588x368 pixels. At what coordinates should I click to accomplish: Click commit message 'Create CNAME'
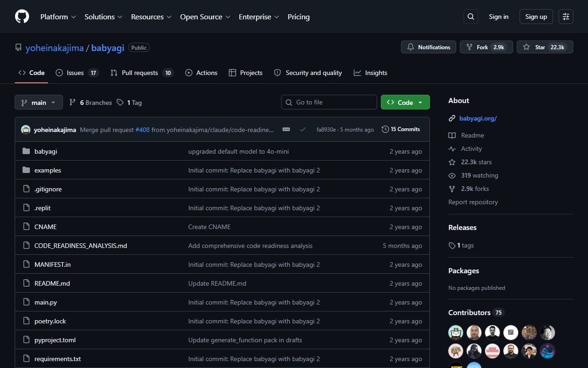coord(209,227)
